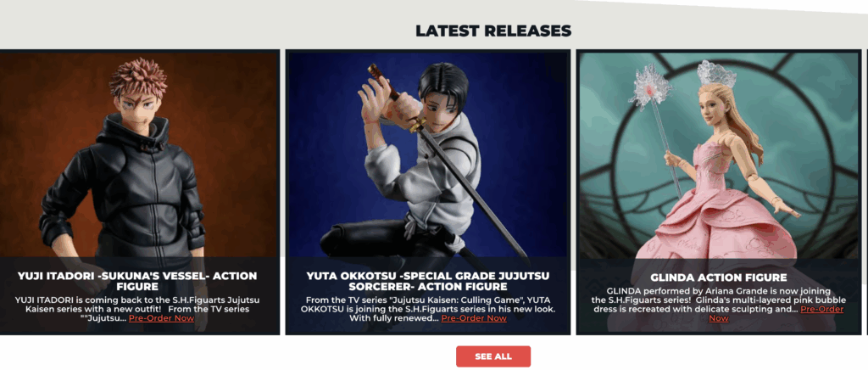Open Pre-Order Now link for Yuji Itadori

point(161,318)
